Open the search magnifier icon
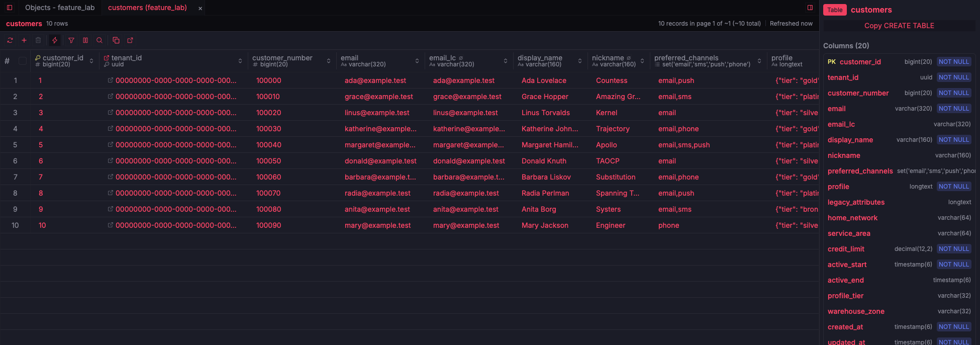Screen dimensions: 980x345 click(100, 40)
